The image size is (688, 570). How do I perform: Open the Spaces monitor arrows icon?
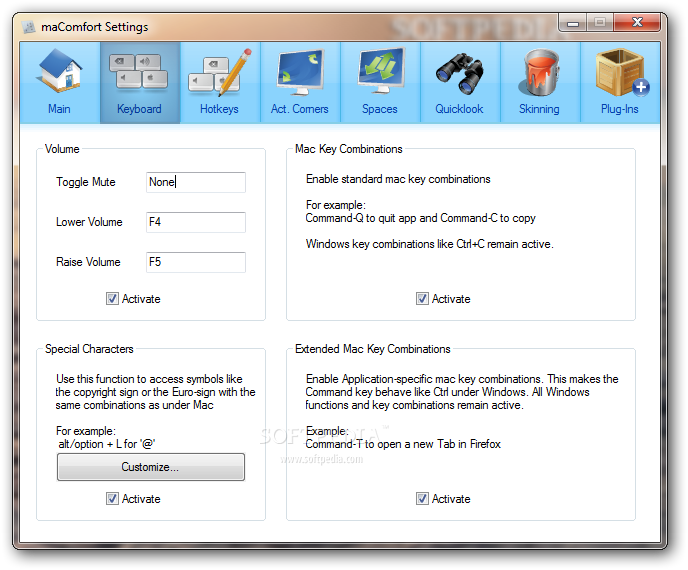(x=380, y=71)
